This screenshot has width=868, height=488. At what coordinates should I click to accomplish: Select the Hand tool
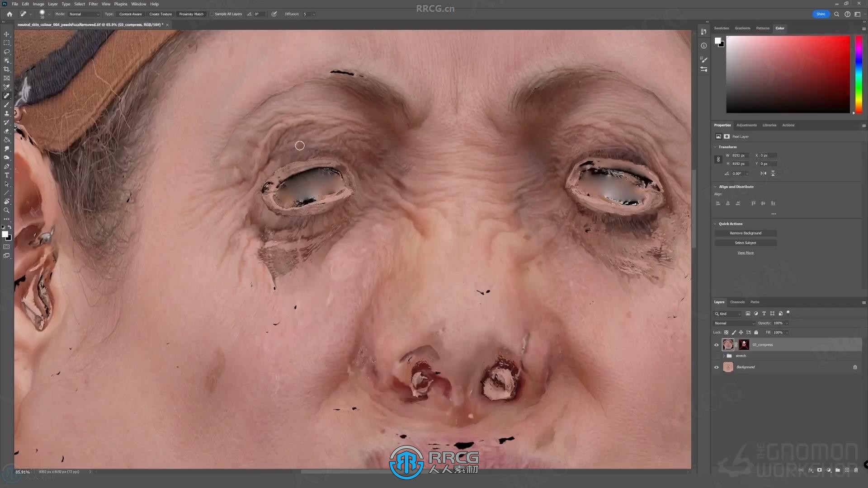coord(6,202)
